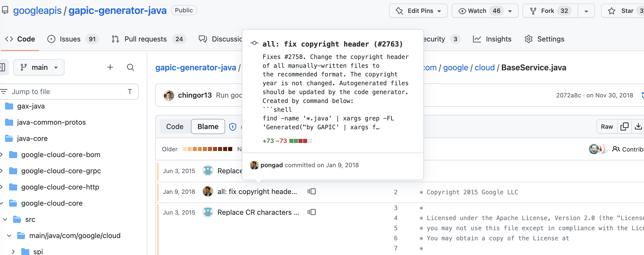Viewport: 644px width, 255px height.
Task: Open the Watch notification dropdown arrow
Action: click(x=510, y=11)
